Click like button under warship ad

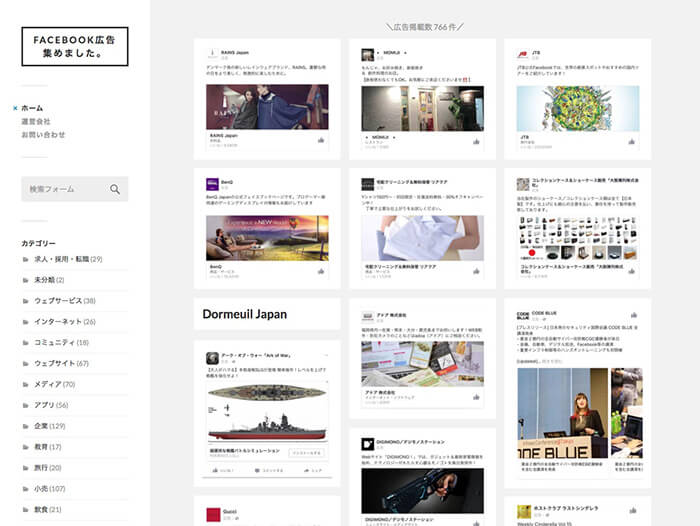(x=223, y=470)
